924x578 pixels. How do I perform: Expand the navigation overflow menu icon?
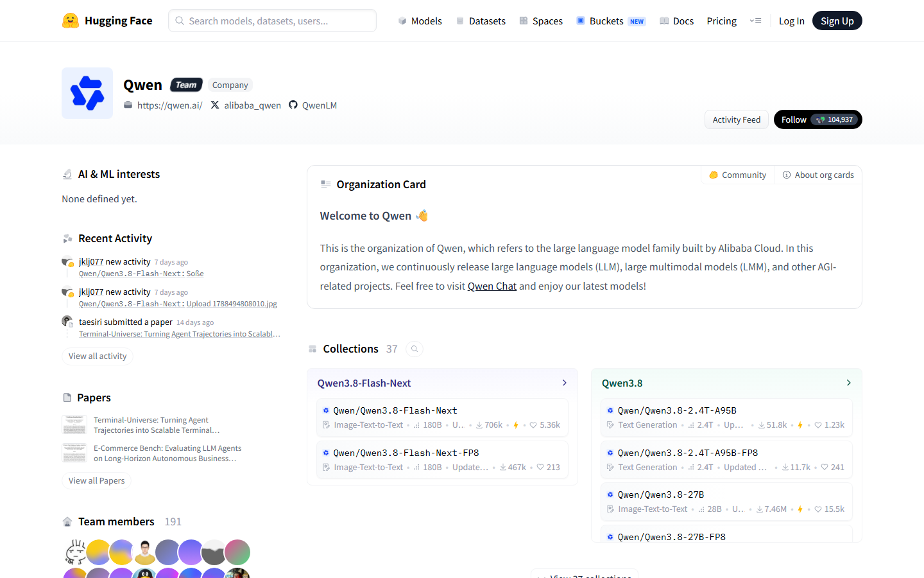point(755,21)
